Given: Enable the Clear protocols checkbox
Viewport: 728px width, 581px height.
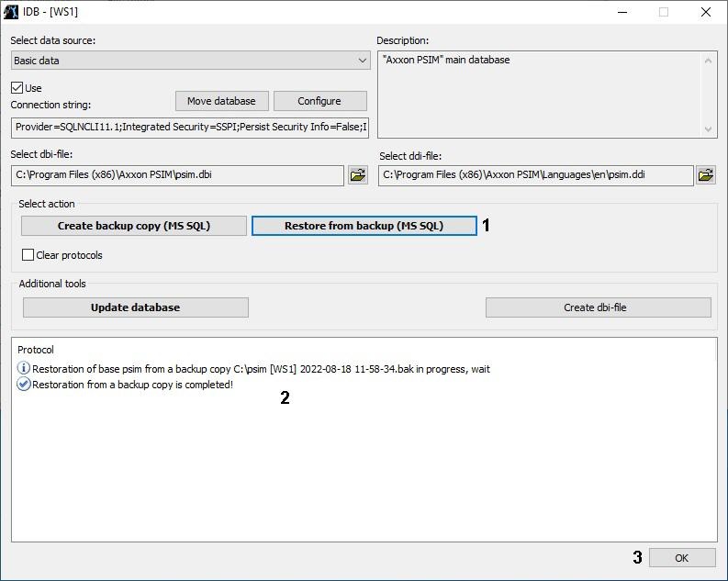Looking at the screenshot, I should (x=28, y=255).
